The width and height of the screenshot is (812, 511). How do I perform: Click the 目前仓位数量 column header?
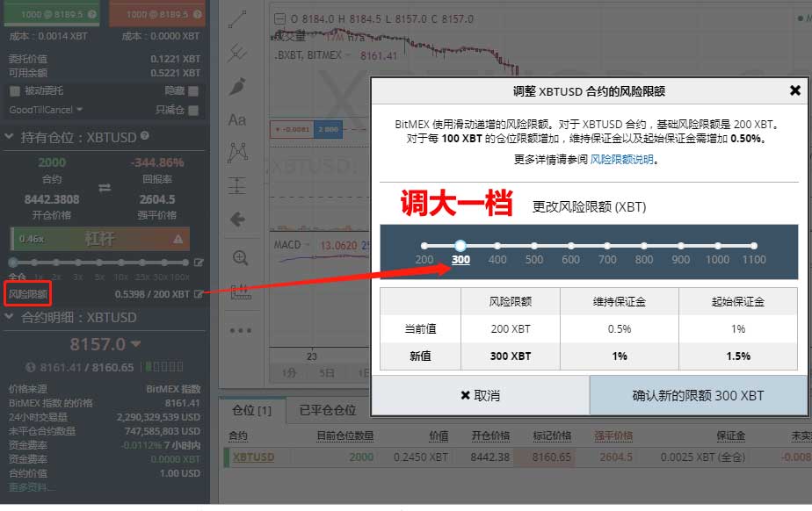click(x=345, y=436)
